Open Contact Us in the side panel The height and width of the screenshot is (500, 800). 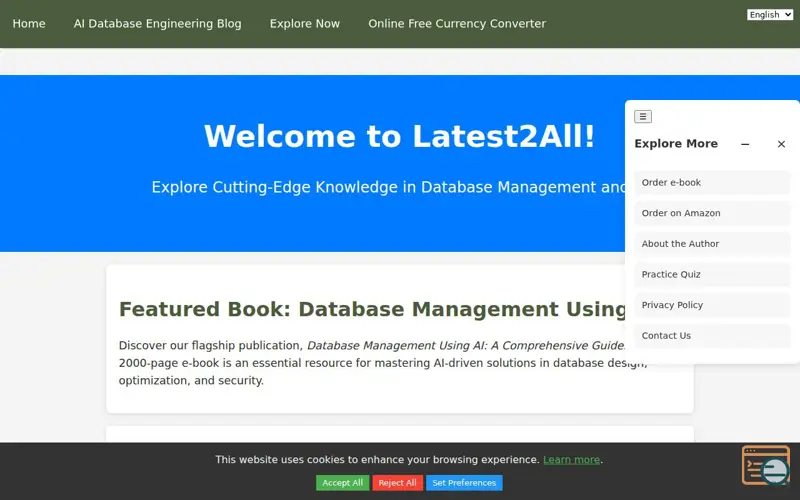(712, 336)
